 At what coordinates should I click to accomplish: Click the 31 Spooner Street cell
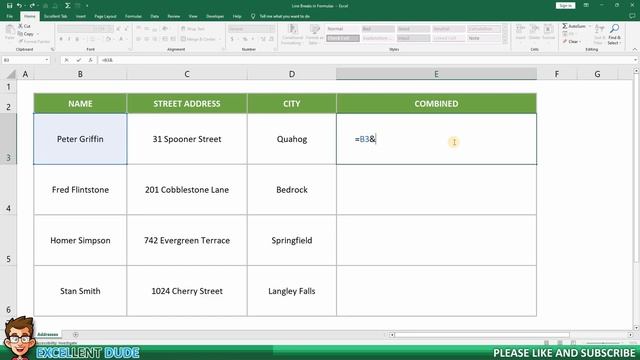[187, 139]
